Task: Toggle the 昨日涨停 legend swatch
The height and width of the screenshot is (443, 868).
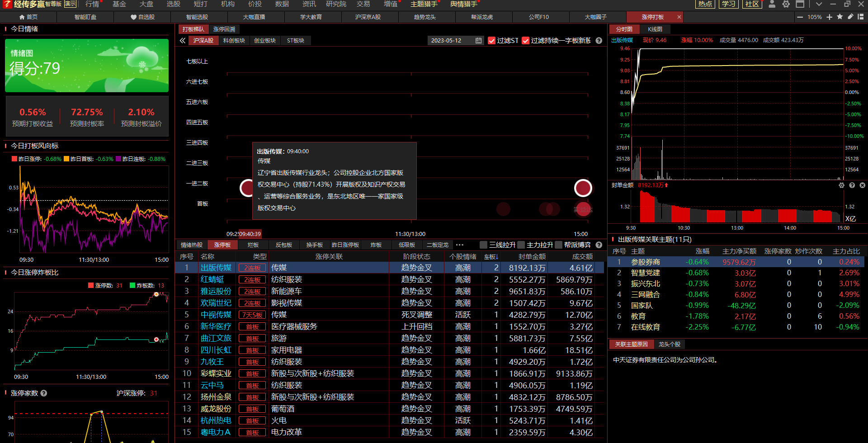Action: pyautogui.click(x=14, y=159)
